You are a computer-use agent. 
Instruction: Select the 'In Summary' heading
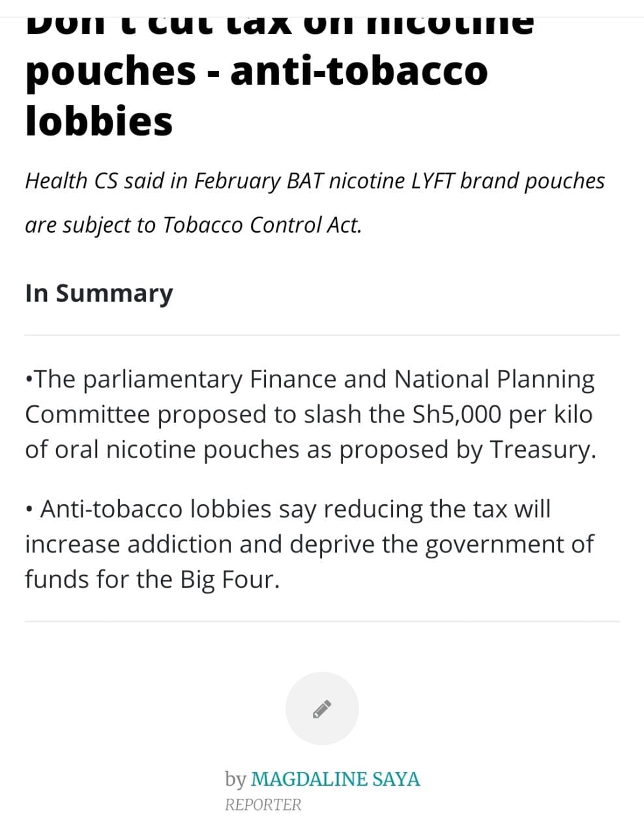click(99, 293)
